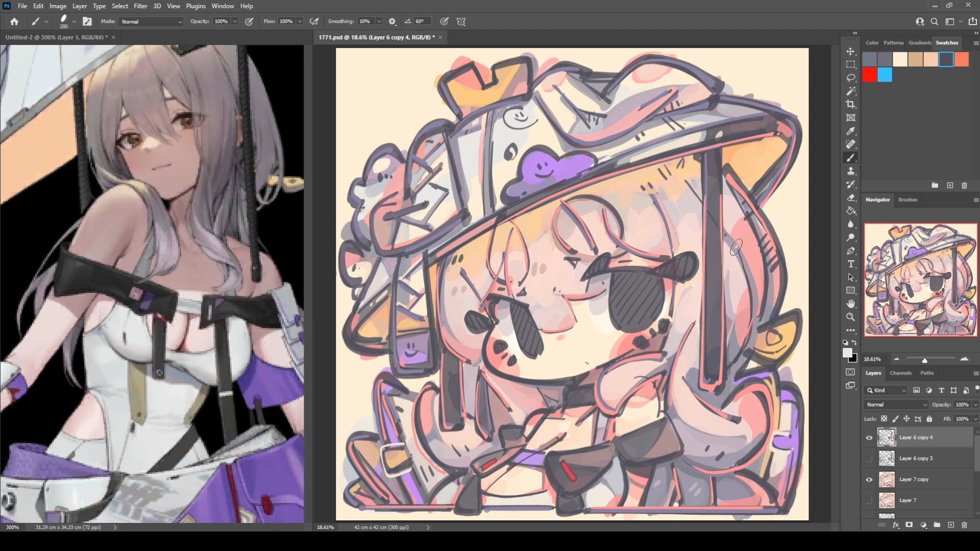Select the Rectangle shape tool
This screenshot has width=980, height=551.
(850, 290)
